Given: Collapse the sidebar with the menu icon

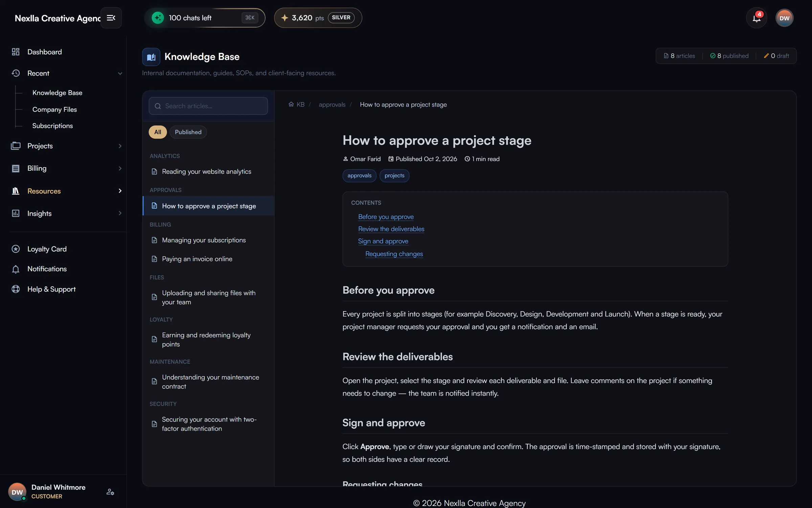Looking at the screenshot, I should pos(111,18).
